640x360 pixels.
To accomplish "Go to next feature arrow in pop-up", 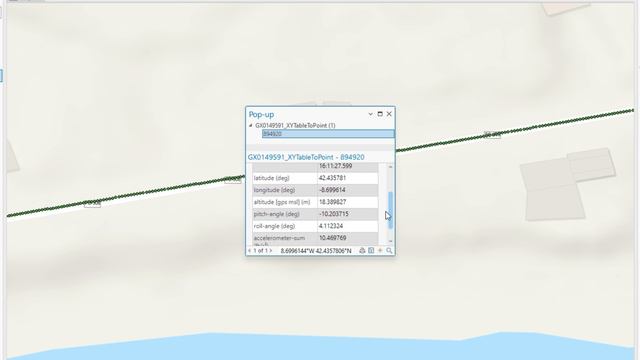I will 271,250.
